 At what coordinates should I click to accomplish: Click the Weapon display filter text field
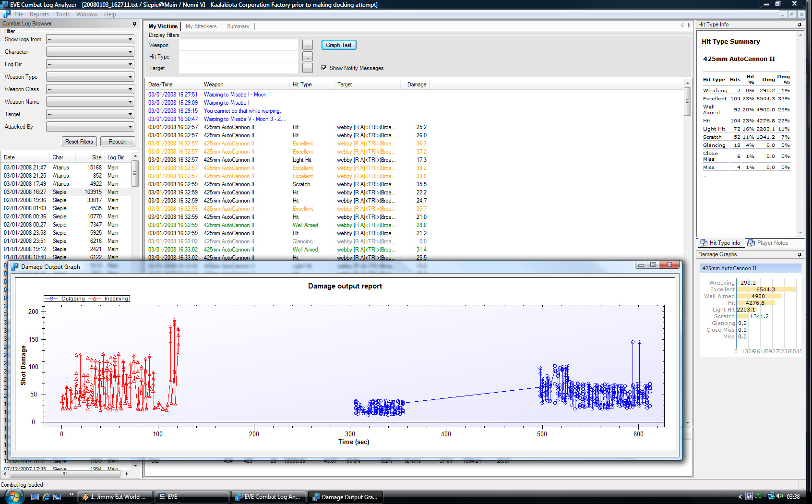pos(238,45)
